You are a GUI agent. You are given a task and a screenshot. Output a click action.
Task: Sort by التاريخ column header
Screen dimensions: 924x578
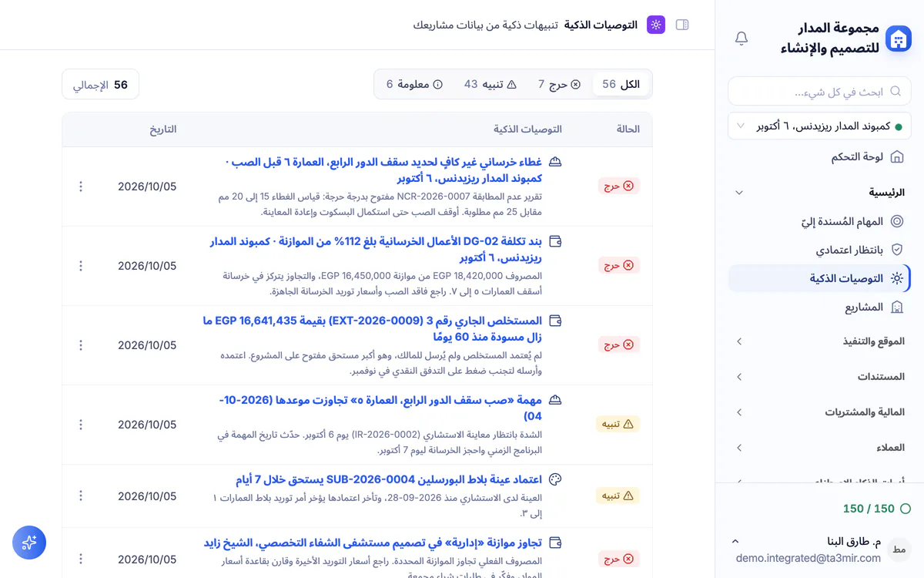tap(162, 129)
